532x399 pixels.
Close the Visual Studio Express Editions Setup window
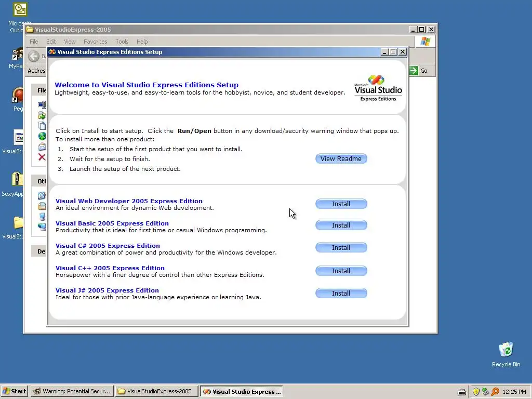(x=403, y=52)
